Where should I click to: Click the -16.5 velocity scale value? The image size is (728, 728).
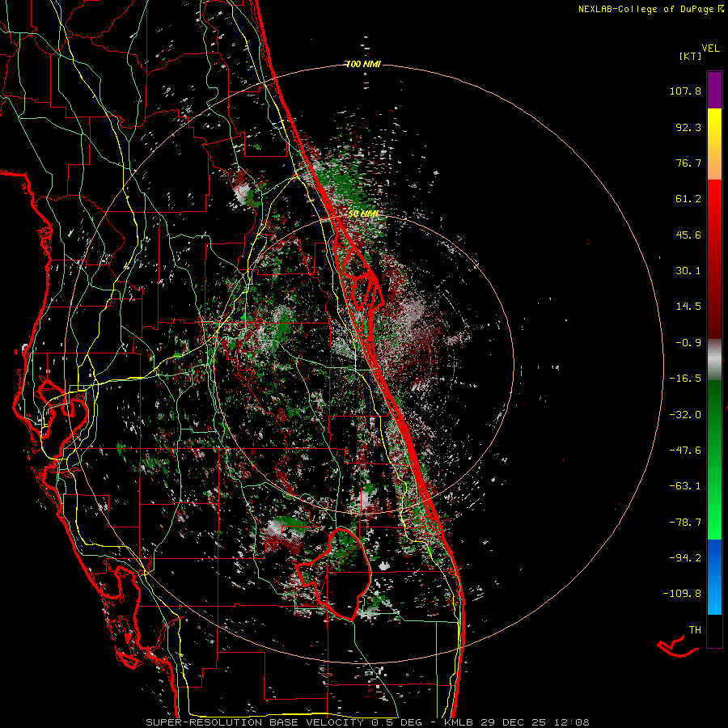tap(685, 379)
